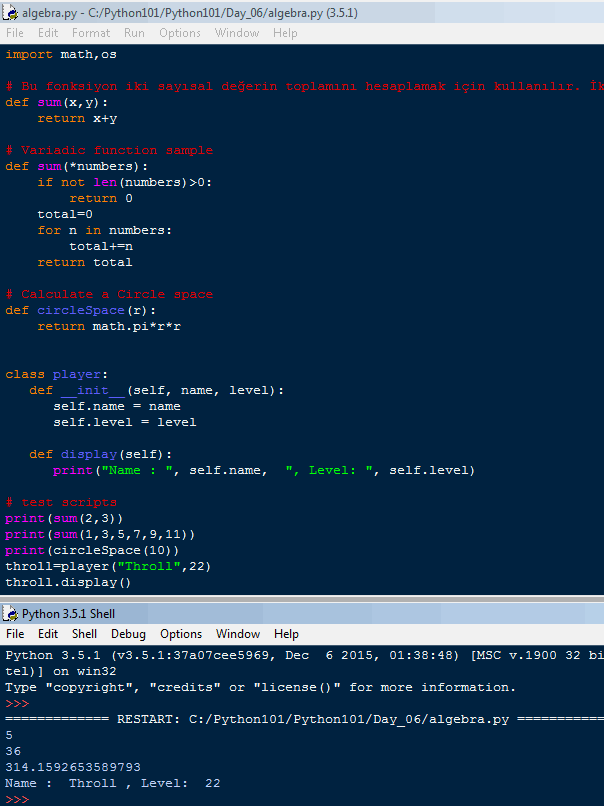Open Shell menu in Python Shell window
Viewport: 604px width, 806px height.
click(x=84, y=634)
